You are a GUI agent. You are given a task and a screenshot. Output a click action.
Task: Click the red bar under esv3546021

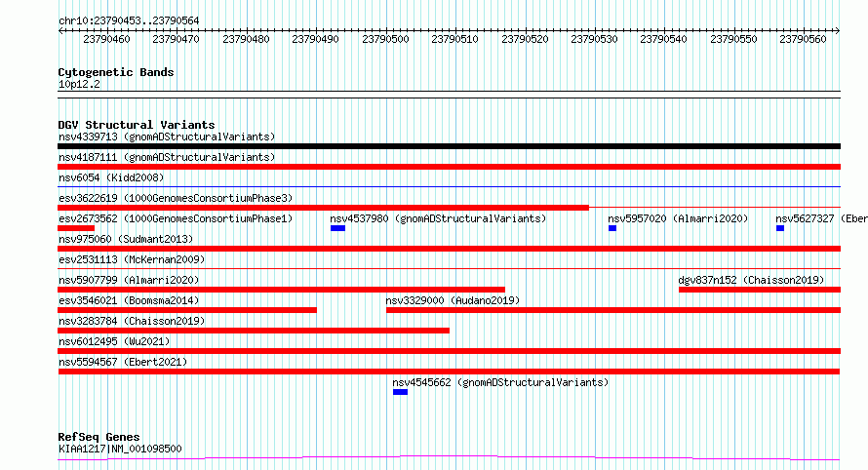point(187,310)
